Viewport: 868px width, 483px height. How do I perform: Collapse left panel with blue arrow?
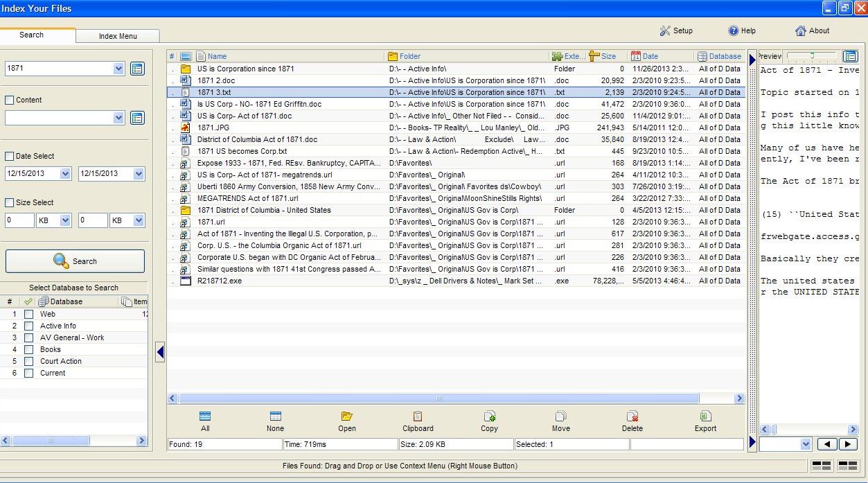pyautogui.click(x=160, y=352)
